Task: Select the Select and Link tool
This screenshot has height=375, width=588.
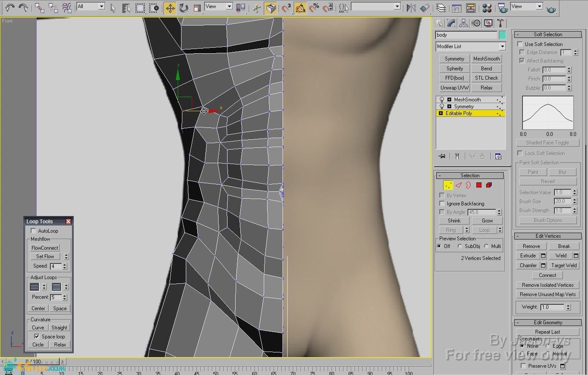Action: [x=40, y=8]
